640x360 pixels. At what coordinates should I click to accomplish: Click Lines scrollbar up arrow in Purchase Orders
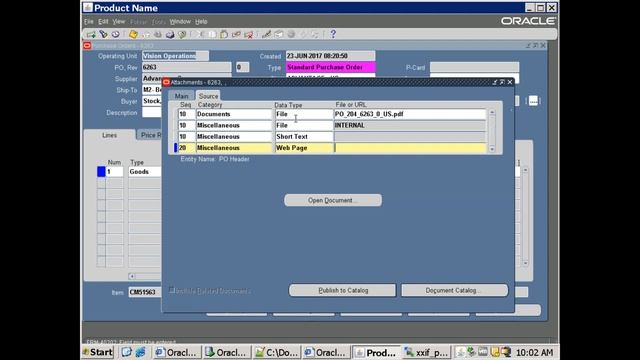click(x=525, y=169)
